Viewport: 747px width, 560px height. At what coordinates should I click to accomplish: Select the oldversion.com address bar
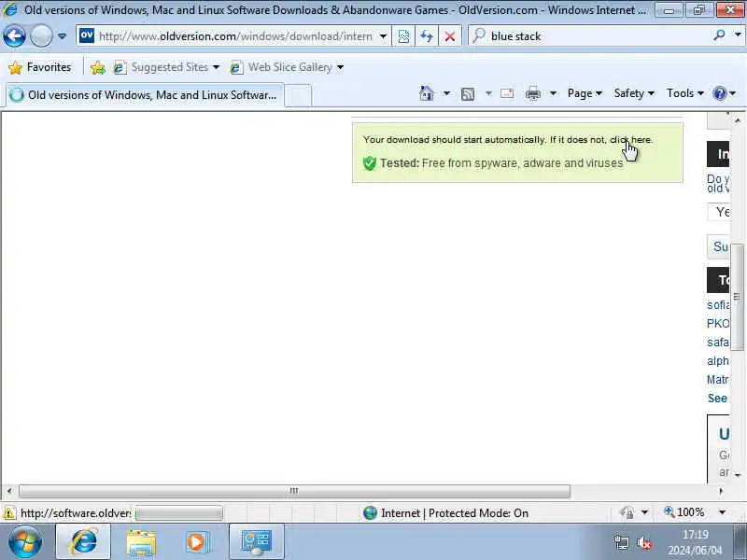[x=228, y=36]
